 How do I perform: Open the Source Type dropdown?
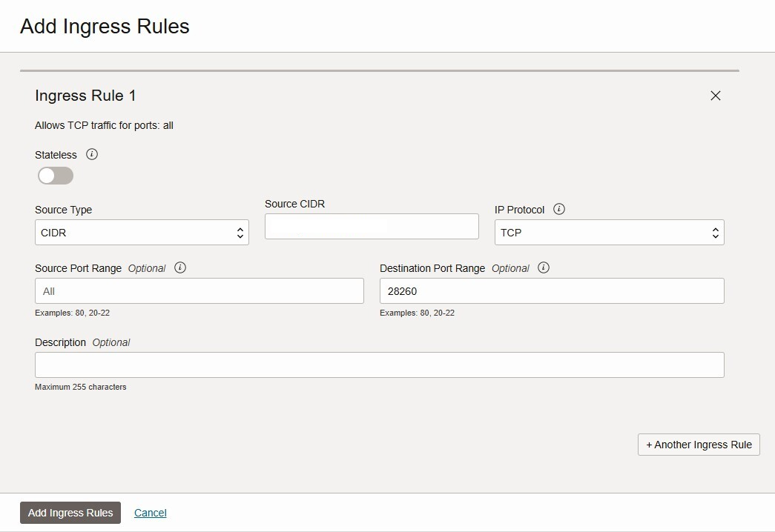click(x=142, y=233)
